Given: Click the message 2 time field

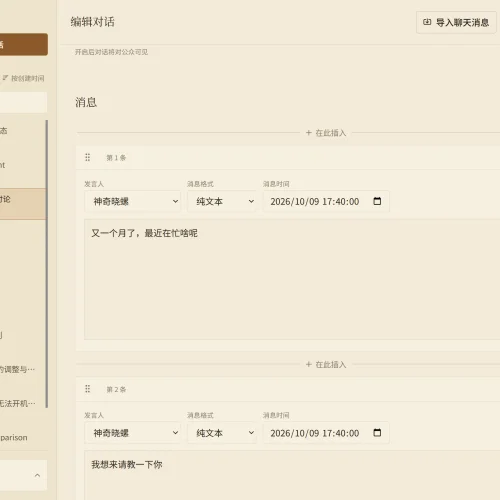Looking at the screenshot, I should click(326, 433).
